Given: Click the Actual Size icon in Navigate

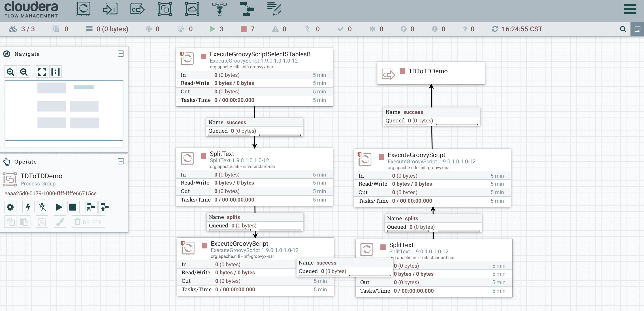Looking at the screenshot, I should point(55,72).
